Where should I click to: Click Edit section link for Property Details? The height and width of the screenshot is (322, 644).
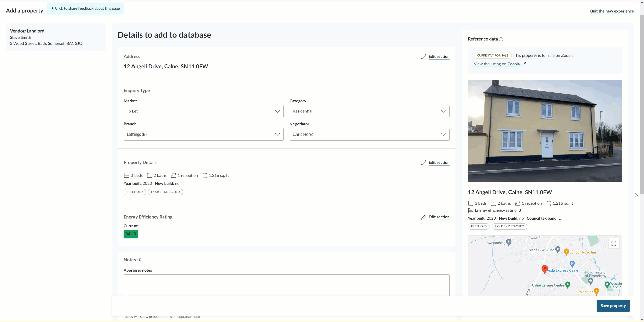pos(439,163)
